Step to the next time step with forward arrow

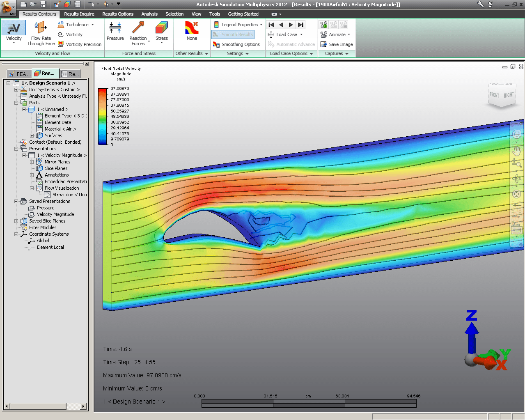291,25
